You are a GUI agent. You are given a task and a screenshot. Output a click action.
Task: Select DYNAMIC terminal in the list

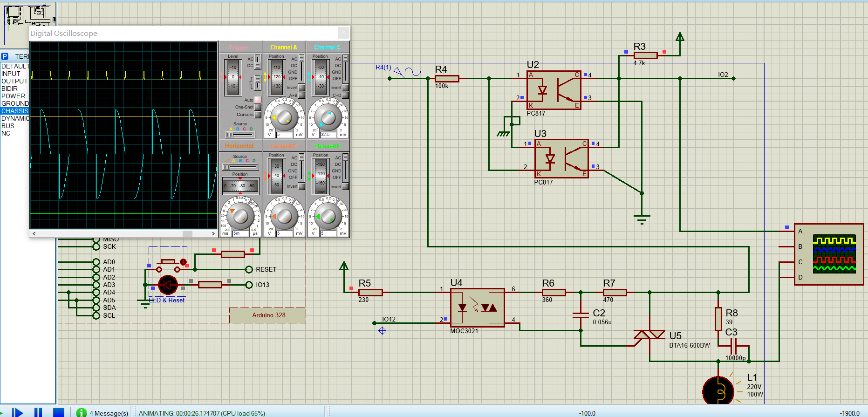click(15, 118)
